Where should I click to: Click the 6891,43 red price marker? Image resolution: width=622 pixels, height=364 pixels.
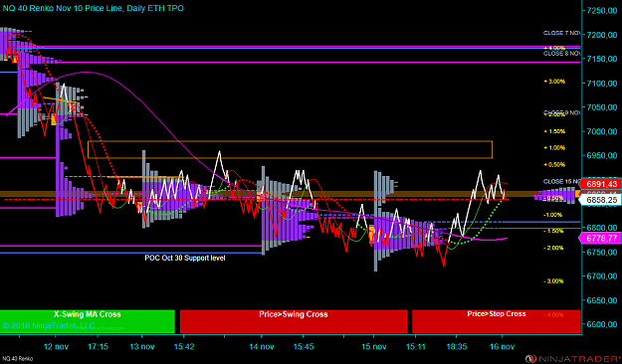coord(600,184)
